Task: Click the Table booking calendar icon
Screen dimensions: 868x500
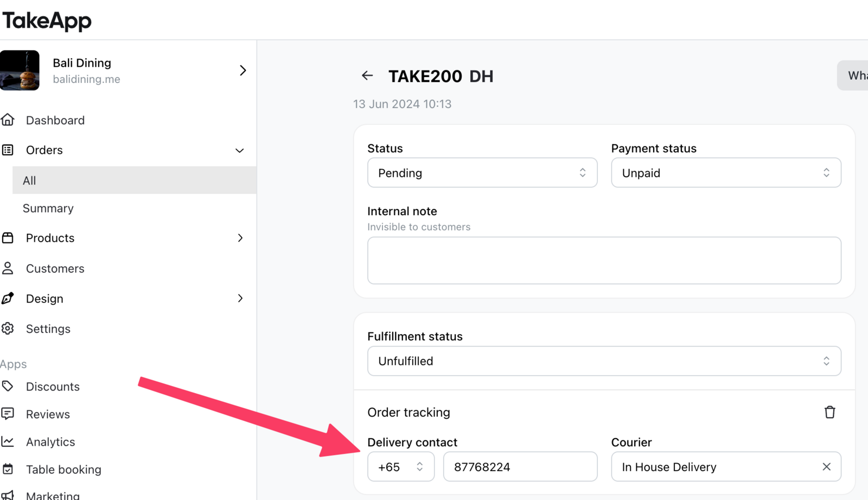Action: 8,469
